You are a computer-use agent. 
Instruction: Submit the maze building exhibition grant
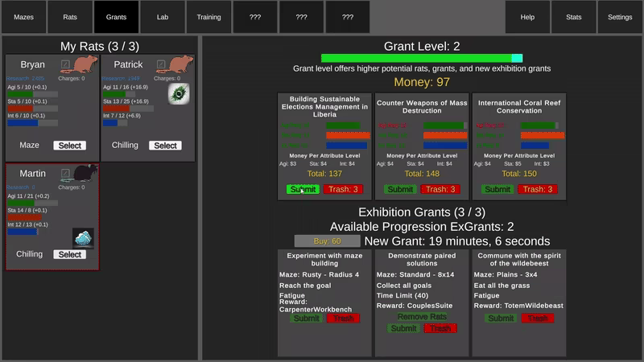[x=307, y=318]
